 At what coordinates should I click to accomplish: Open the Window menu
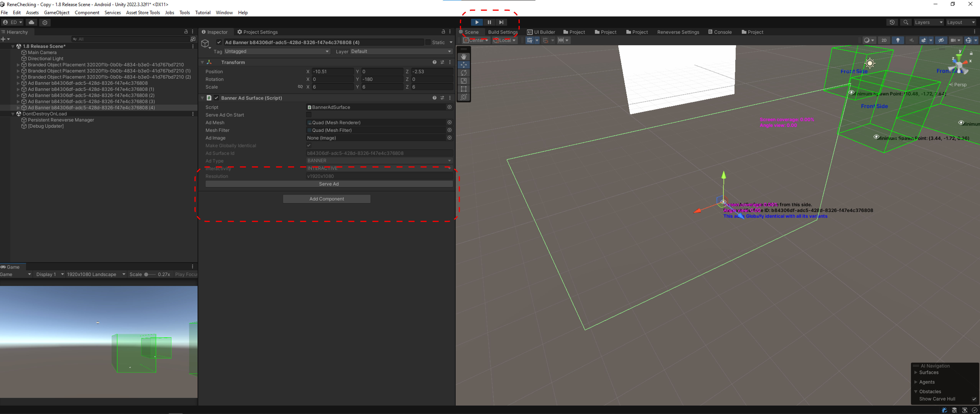point(224,12)
